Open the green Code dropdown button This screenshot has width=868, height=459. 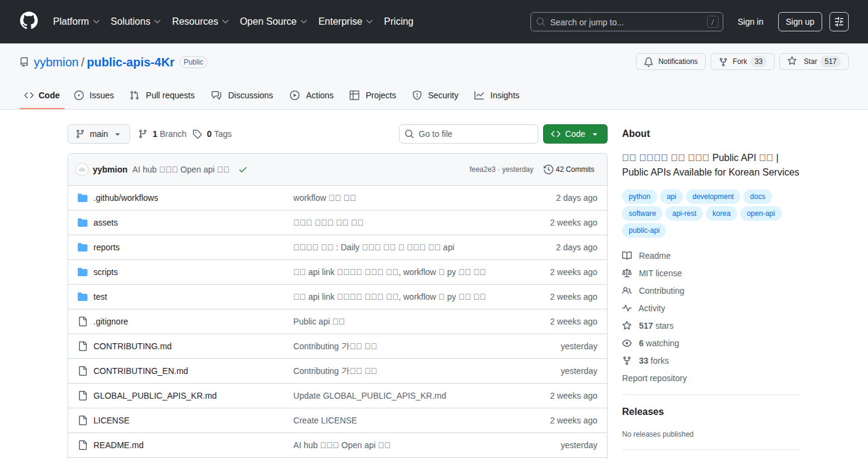pyautogui.click(x=575, y=134)
